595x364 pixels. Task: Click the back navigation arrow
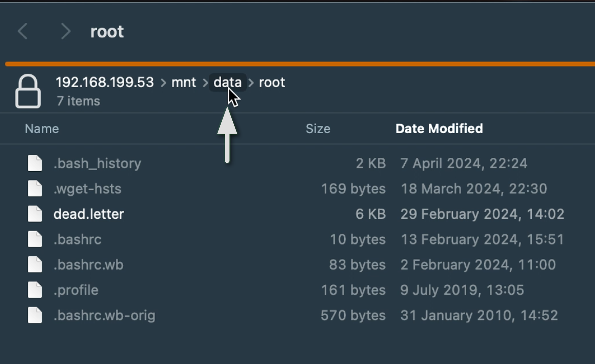tap(23, 31)
